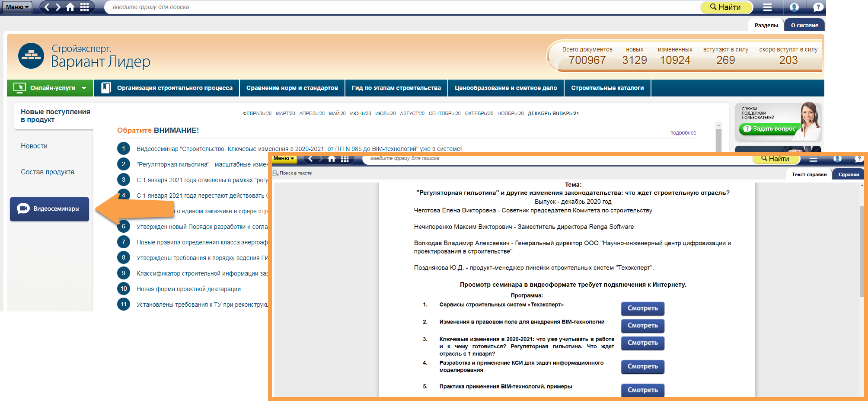
Task: Click the back arrow in top toolbar
Action: (x=47, y=7)
